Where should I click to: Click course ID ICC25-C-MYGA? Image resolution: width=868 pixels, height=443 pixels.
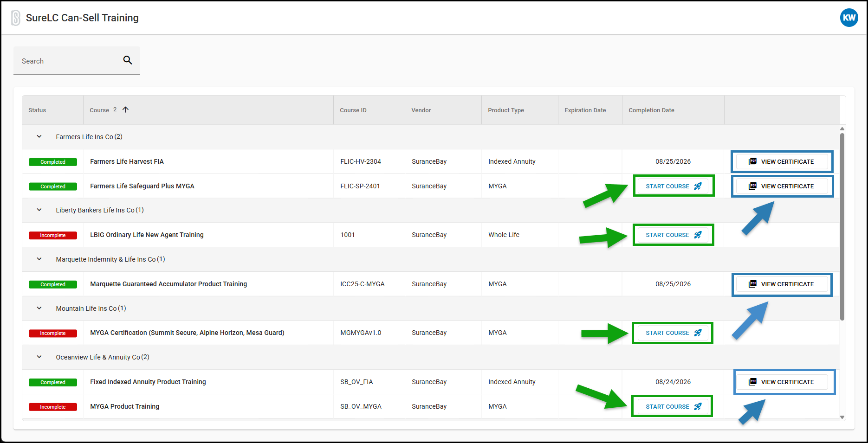[363, 284]
